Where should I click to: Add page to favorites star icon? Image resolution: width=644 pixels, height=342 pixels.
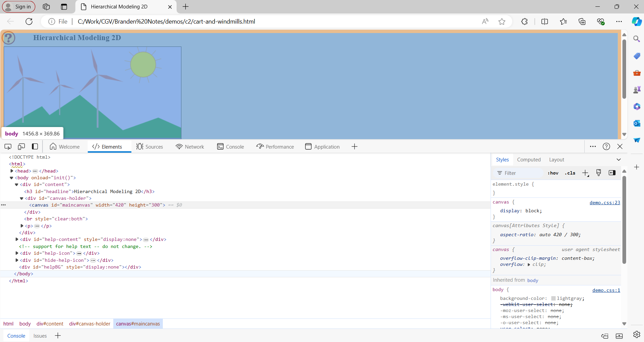click(502, 22)
